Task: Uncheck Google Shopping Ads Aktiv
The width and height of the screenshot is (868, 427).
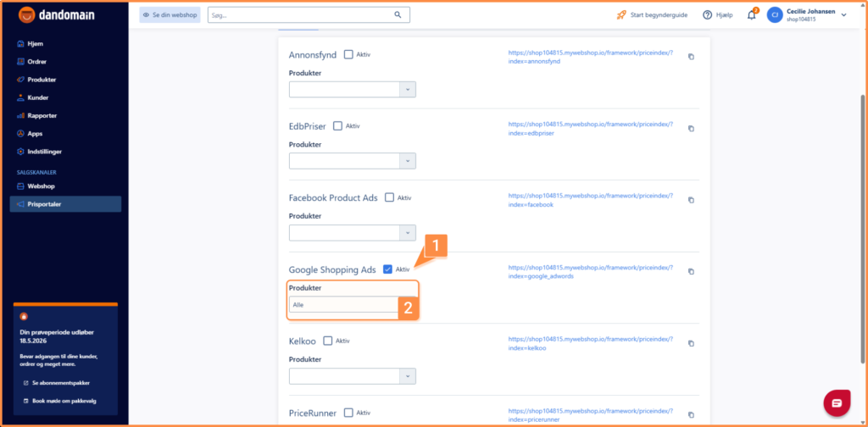Action: tap(387, 269)
